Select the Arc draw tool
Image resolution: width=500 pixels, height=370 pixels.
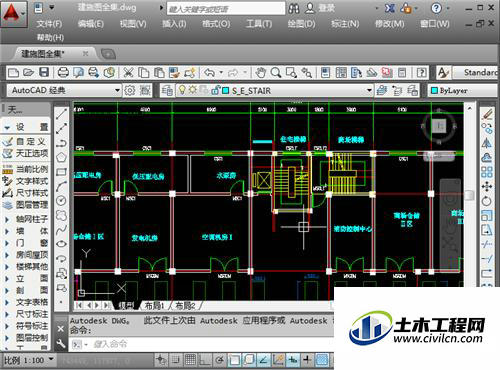pos(61,186)
